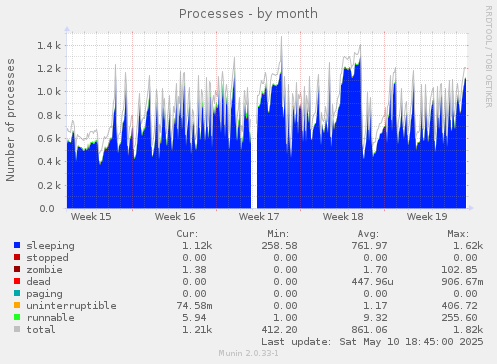Click the 'Week 15' axis label
This screenshot has width=497, height=364.
click(91, 217)
